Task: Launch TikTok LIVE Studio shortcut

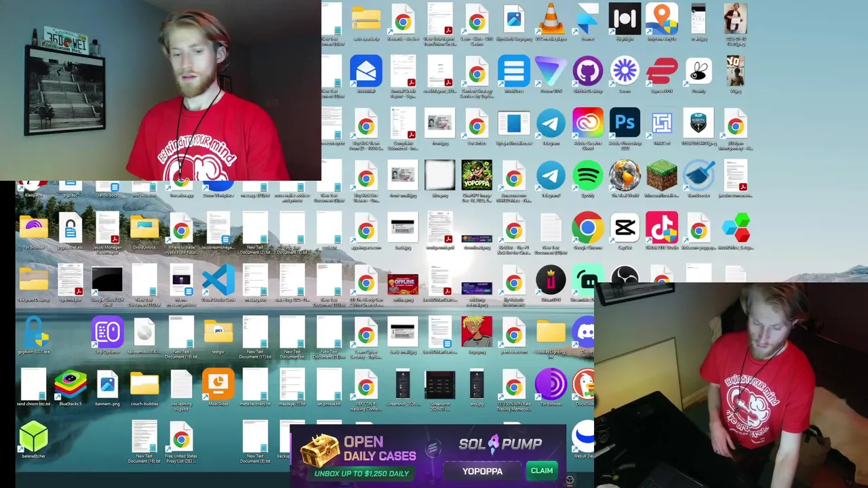Action: [662, 228]
